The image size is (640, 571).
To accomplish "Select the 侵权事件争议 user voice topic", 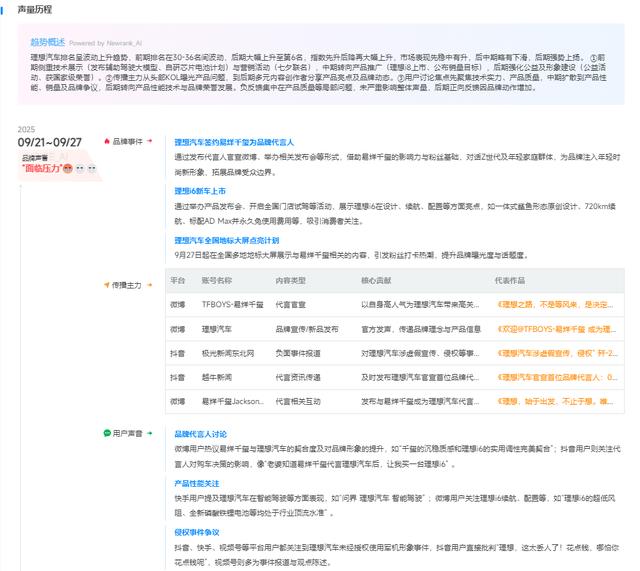I will pyautogui.click(x=198, y=532).
